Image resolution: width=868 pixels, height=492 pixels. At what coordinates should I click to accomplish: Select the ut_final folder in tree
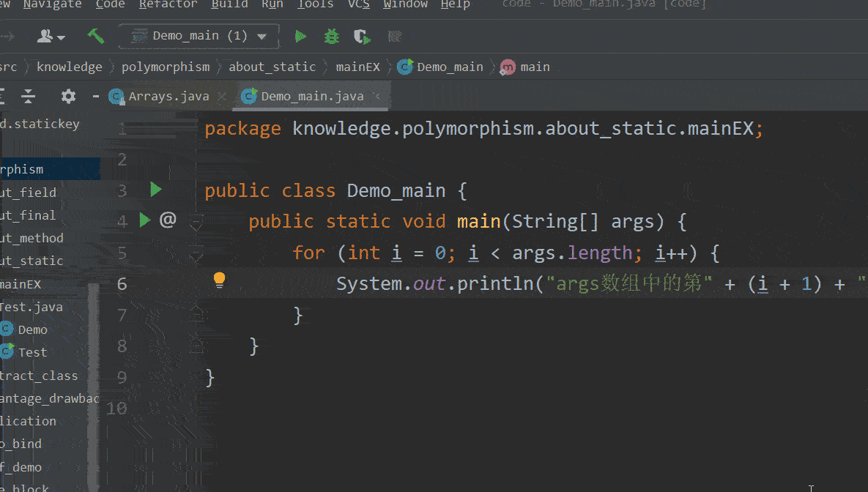[28, 215]
